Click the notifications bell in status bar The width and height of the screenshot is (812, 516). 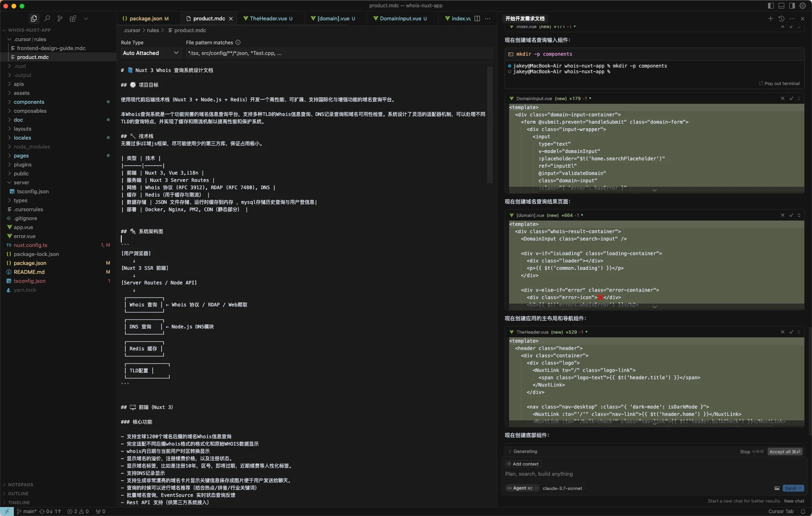point(803,512)
